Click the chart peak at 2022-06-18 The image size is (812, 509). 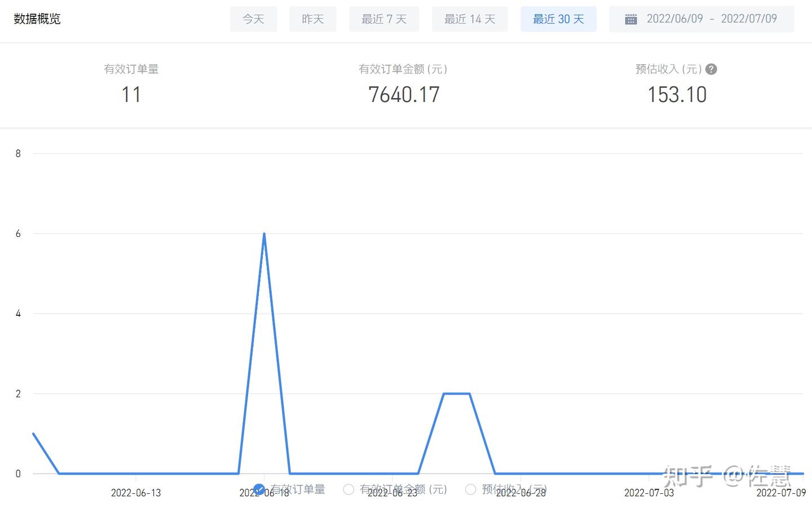(264, 233)
